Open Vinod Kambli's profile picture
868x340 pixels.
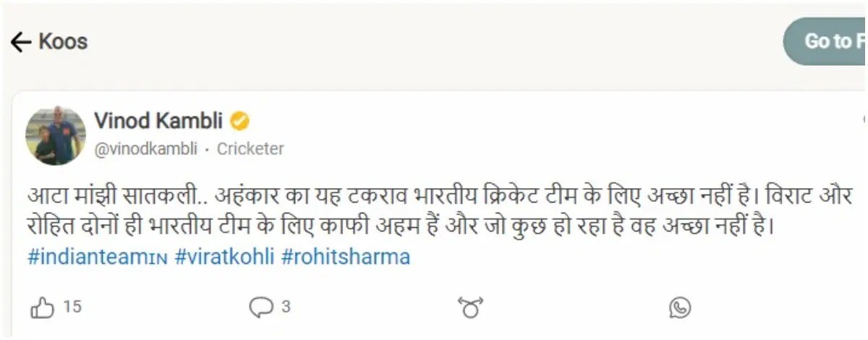[x=56, y=135]
